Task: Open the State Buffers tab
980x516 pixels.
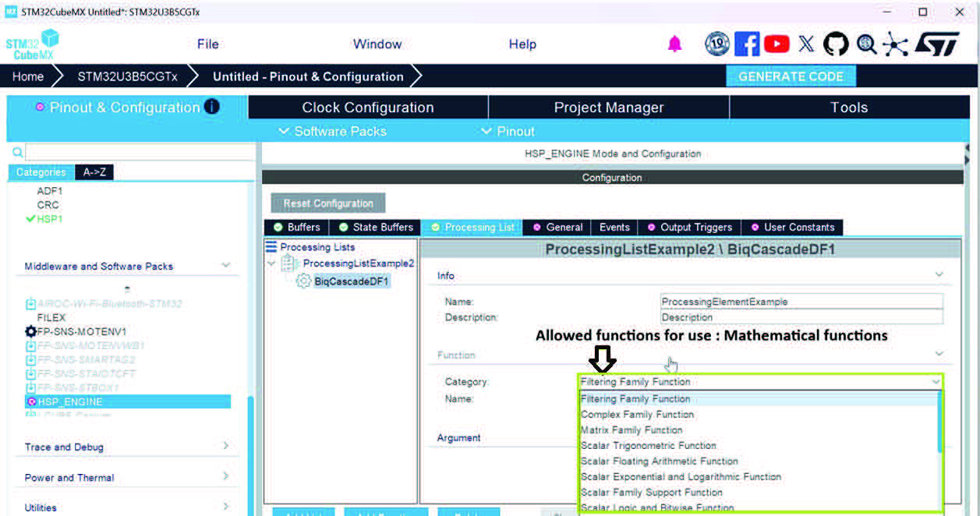Action: click(375, 228)
